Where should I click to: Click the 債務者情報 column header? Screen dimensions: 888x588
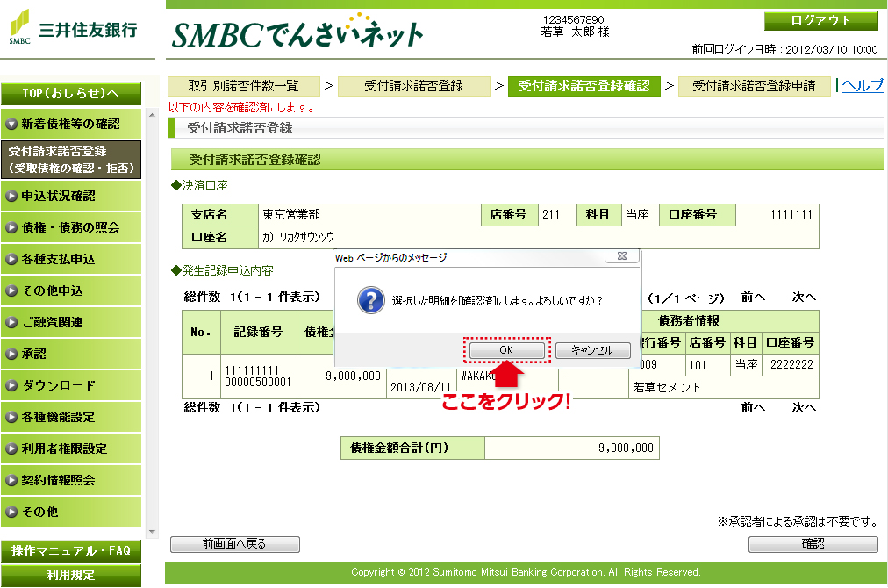[x=689, y=320]
